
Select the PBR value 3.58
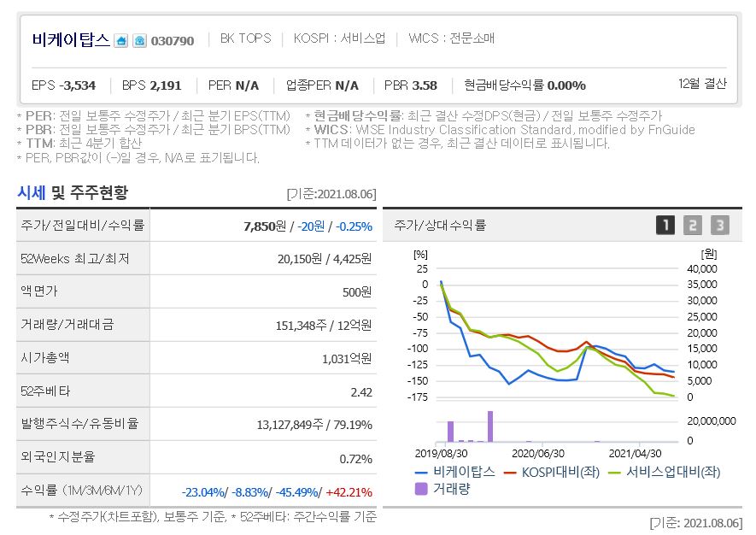(424, 85)
